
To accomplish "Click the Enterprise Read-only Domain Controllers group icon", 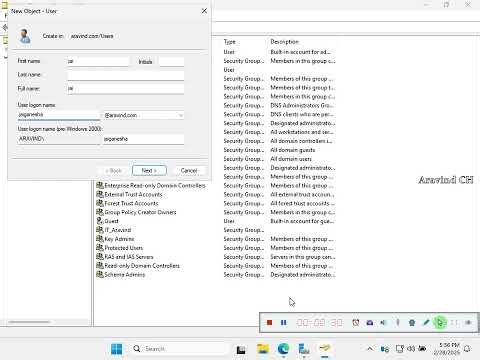I will 100,185.
